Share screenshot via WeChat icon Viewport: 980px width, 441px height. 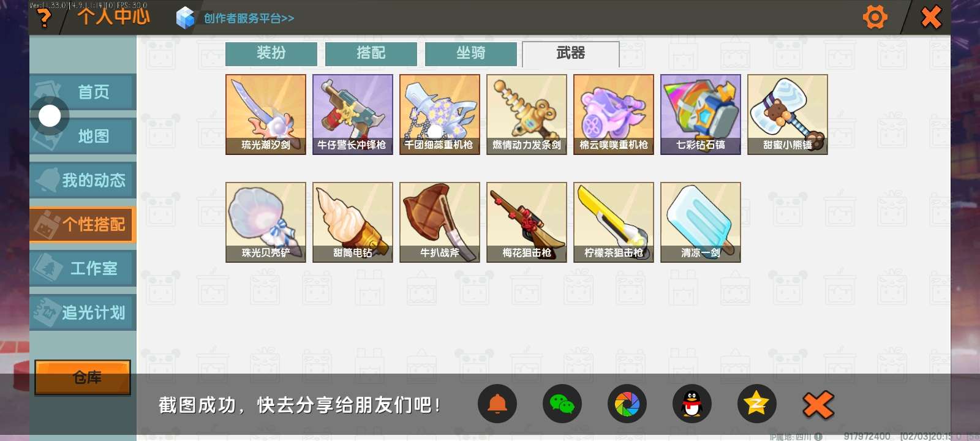562,404
